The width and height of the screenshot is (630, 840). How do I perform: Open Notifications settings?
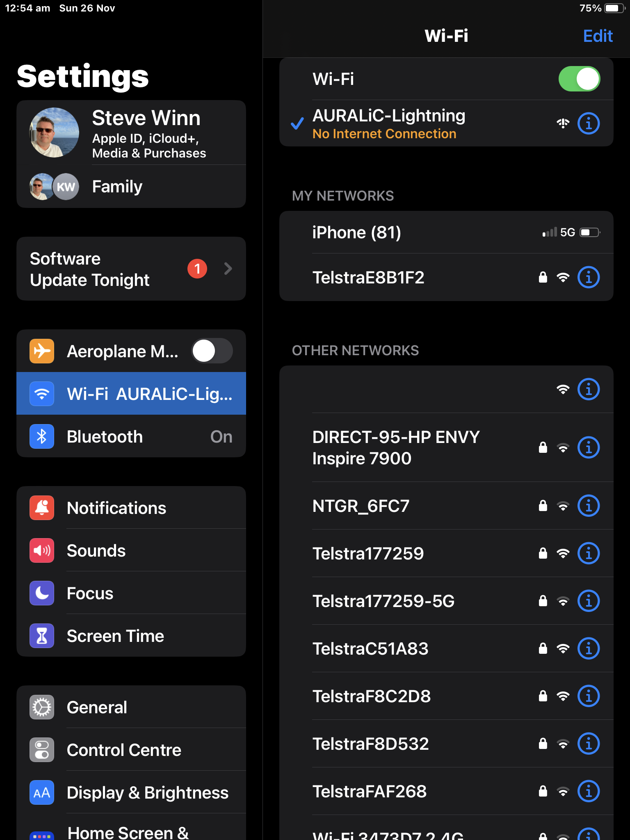coord(131,508)
